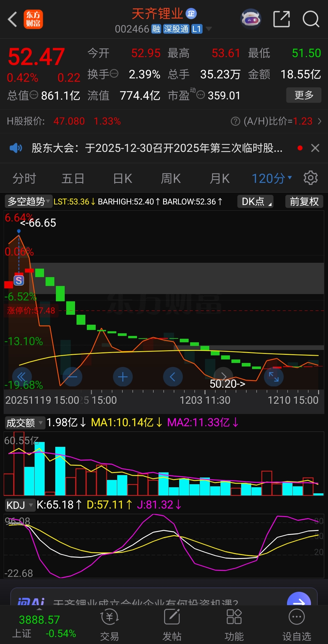Tap H股报价 47.080 value
The width and height of the screenshot is (328, 644).
click(69, 121)
